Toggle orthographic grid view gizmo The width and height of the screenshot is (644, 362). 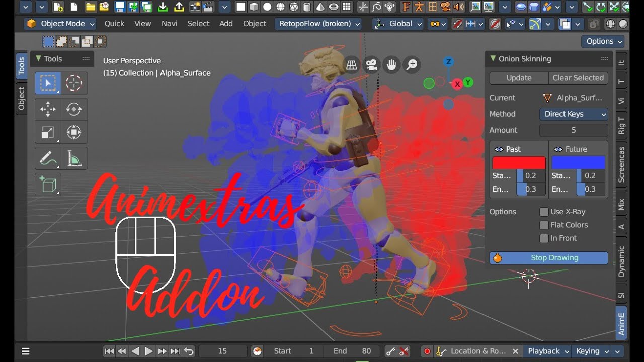(351, 64)
